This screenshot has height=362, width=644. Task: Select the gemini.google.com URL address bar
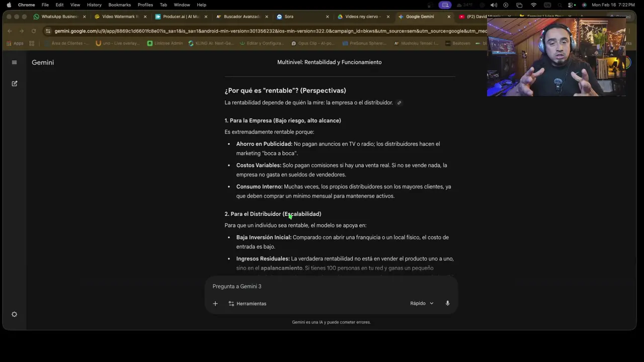click(x=270, y=31)
